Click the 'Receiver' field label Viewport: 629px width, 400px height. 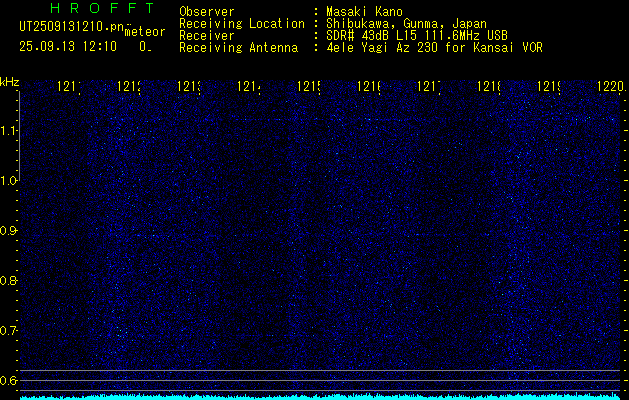pos(207,36)
